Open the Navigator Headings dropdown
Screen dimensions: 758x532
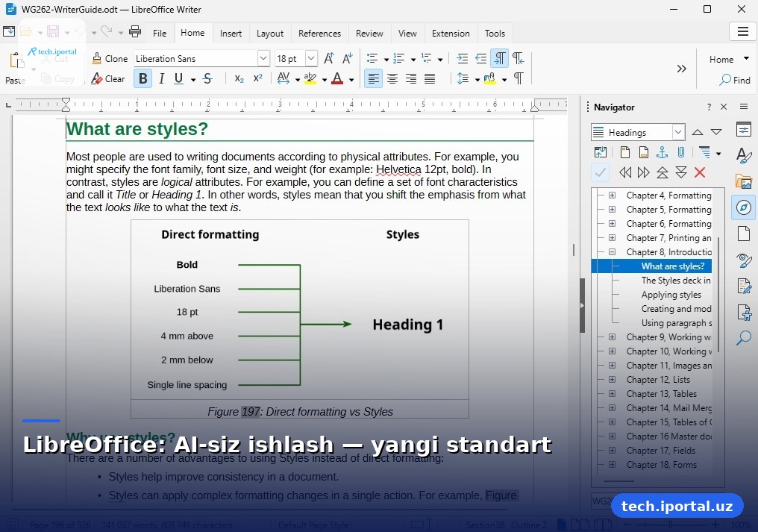(678, 132)
